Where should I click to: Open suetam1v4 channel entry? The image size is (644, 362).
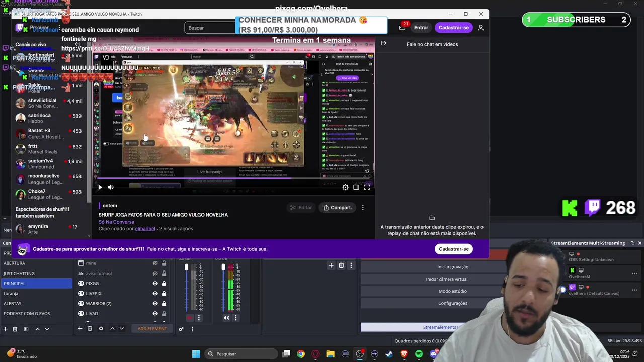(48, 164)
